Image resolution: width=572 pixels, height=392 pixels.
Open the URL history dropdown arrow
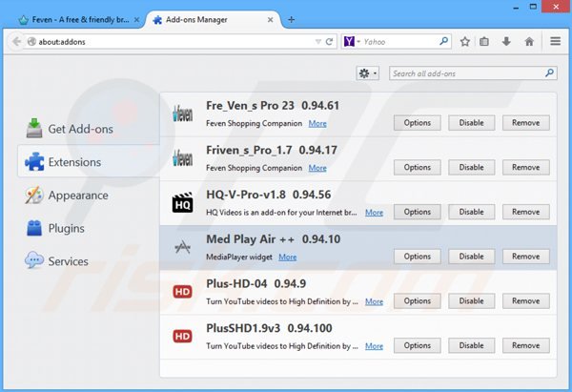(318, 42)
